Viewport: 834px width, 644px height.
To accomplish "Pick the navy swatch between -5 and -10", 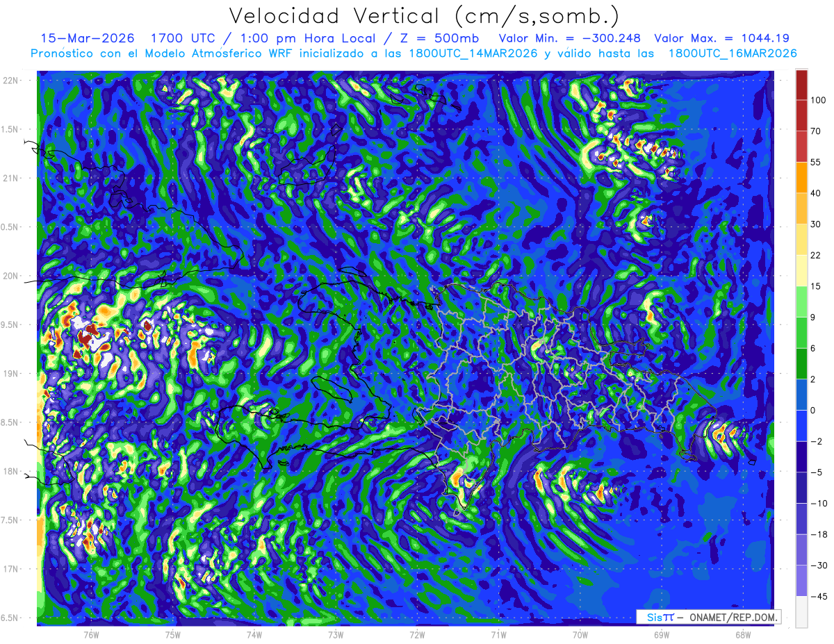I will click(x=801, y=488).
